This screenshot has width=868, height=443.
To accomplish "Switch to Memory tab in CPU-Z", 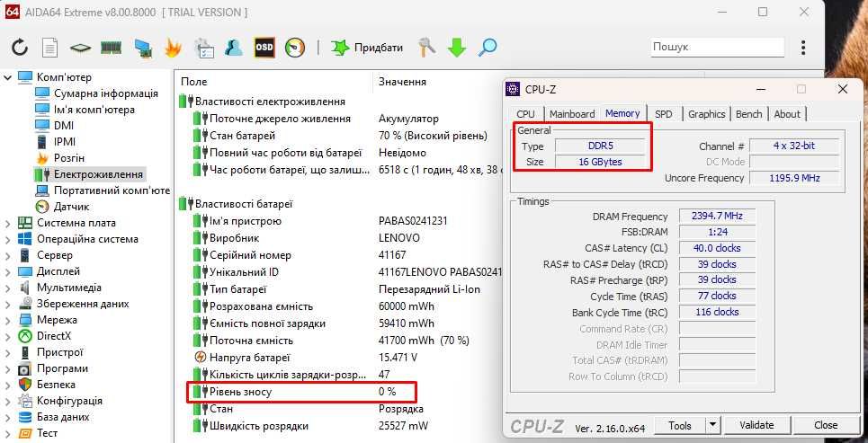I will [x=622, y=113].
